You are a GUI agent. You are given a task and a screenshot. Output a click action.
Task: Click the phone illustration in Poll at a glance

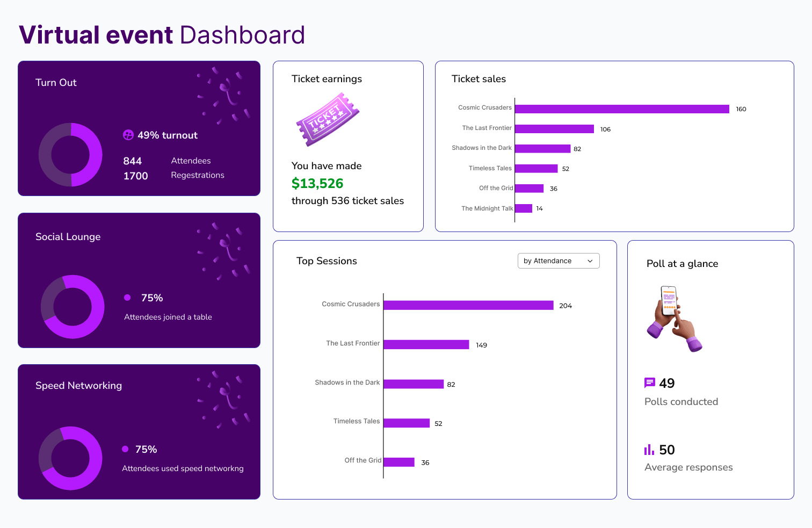[x=674, y=318]
